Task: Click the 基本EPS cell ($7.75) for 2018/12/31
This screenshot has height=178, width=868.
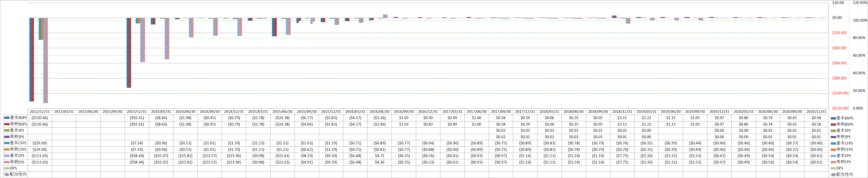Action: click(622, 156)
